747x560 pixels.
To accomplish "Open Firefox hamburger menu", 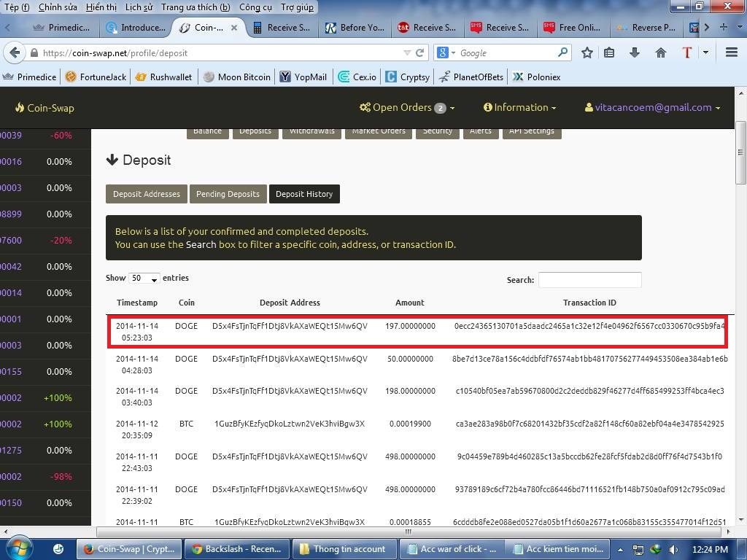I will point(731,52).
